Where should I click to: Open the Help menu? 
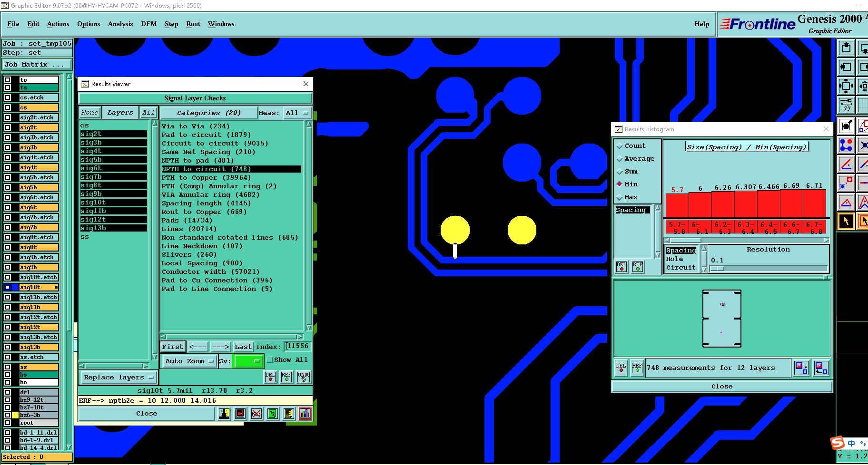[702, 24]
